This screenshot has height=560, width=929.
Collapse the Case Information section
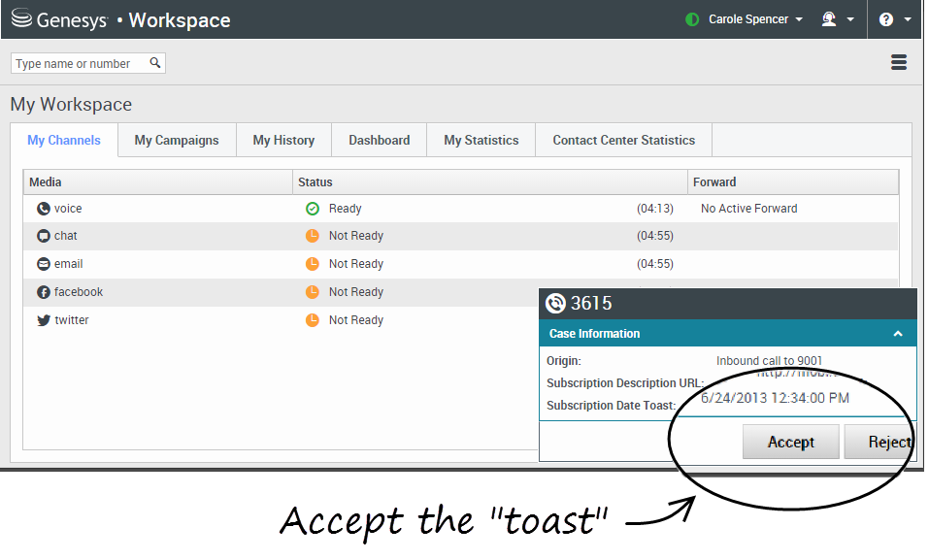(898, 334)
